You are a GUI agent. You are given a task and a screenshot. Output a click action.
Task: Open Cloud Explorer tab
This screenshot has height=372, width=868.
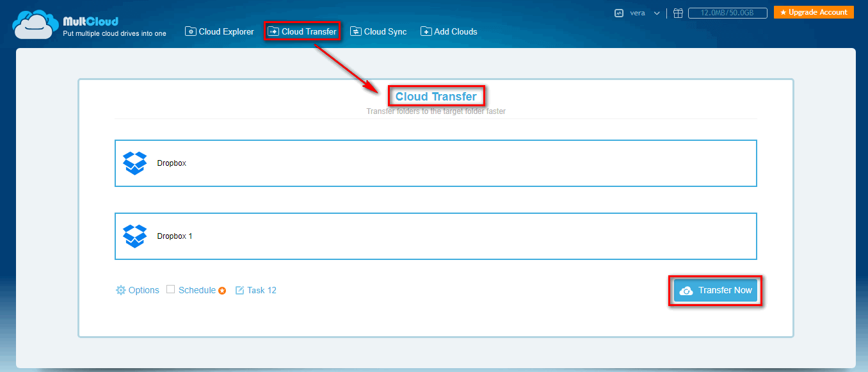coord(220,31)
